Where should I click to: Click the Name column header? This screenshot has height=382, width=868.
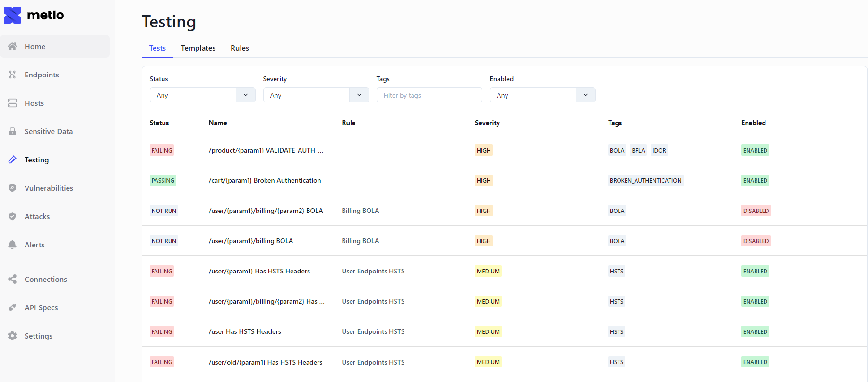(x=218, y=123)
